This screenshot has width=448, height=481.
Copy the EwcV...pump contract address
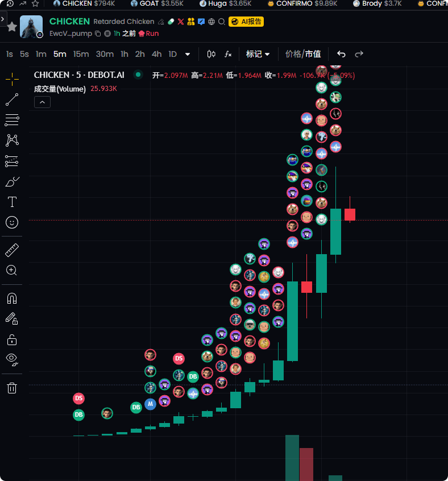pos(98,34)
